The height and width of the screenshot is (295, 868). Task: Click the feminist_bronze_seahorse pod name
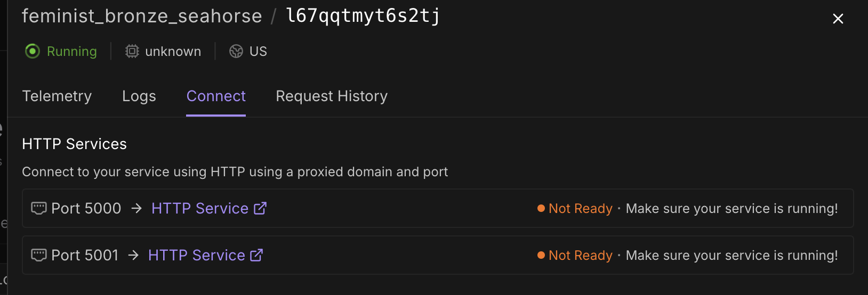click(x=142, y=16)
